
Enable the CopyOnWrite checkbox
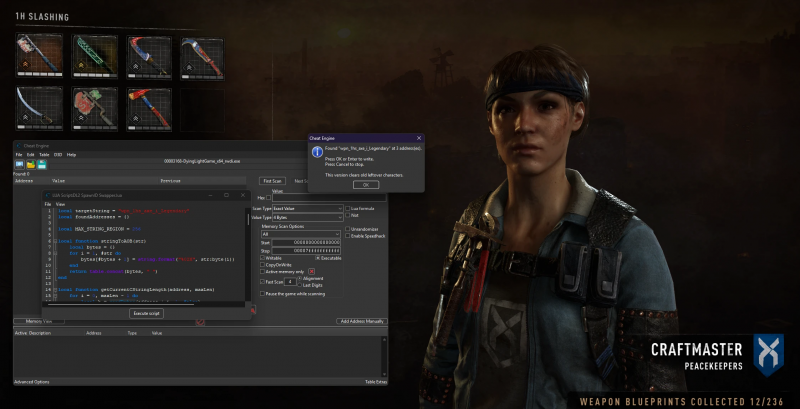click(262, 265)
